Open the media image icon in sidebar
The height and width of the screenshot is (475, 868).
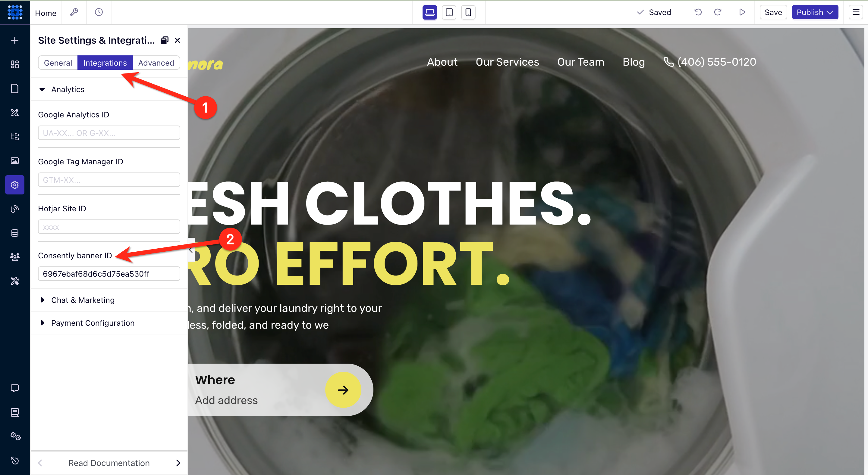click(x=14, y=160)
